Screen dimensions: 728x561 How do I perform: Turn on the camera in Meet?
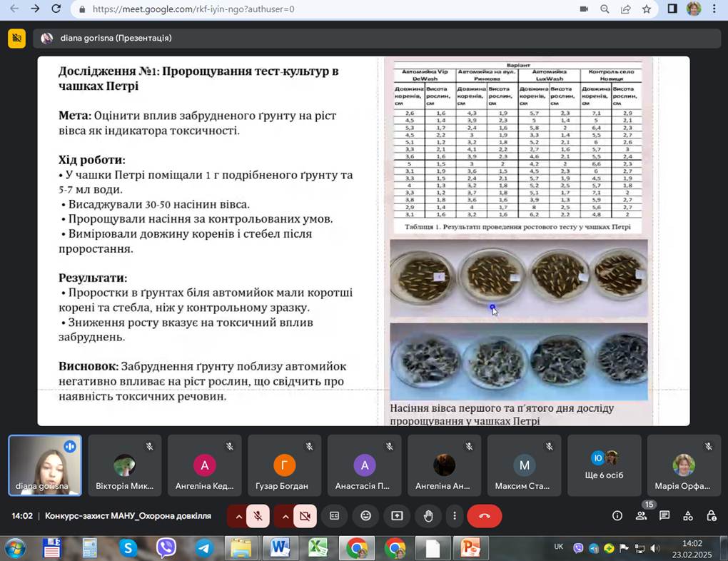click(x=305, y=516)
